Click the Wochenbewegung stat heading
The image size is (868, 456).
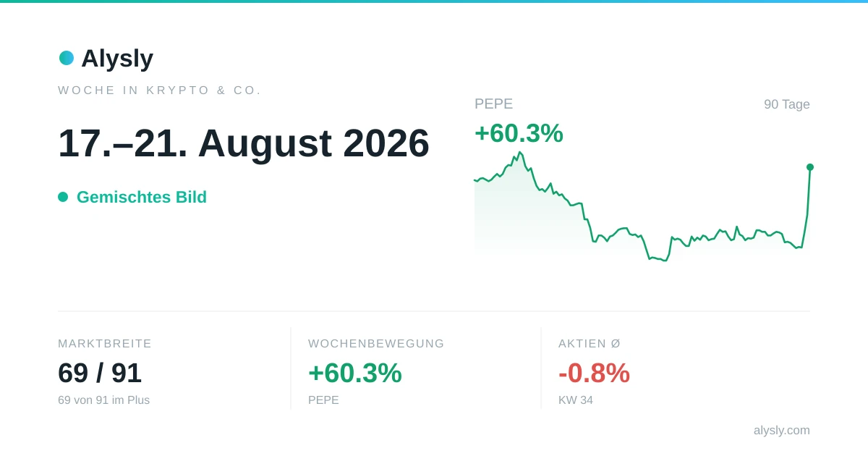pyautogui.click(x=376, y=344)
